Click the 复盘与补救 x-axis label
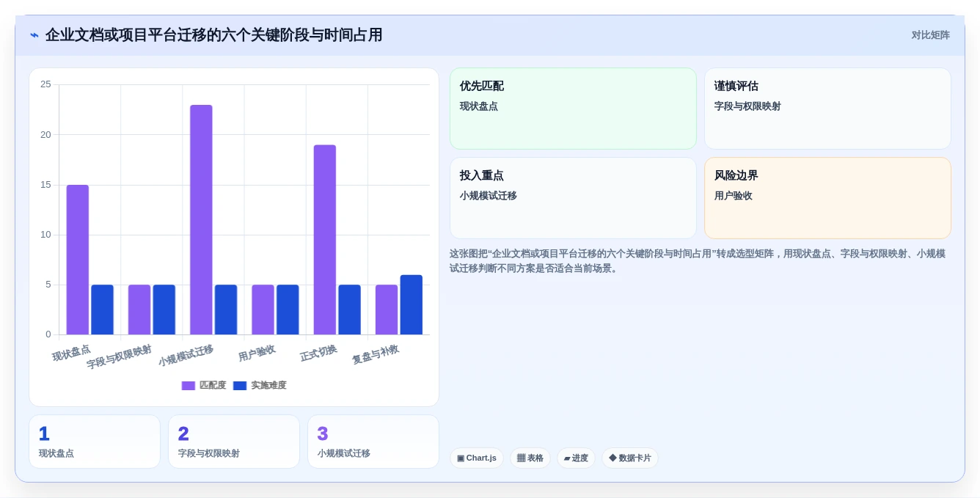The image size is (980, 498). (376, 354)
